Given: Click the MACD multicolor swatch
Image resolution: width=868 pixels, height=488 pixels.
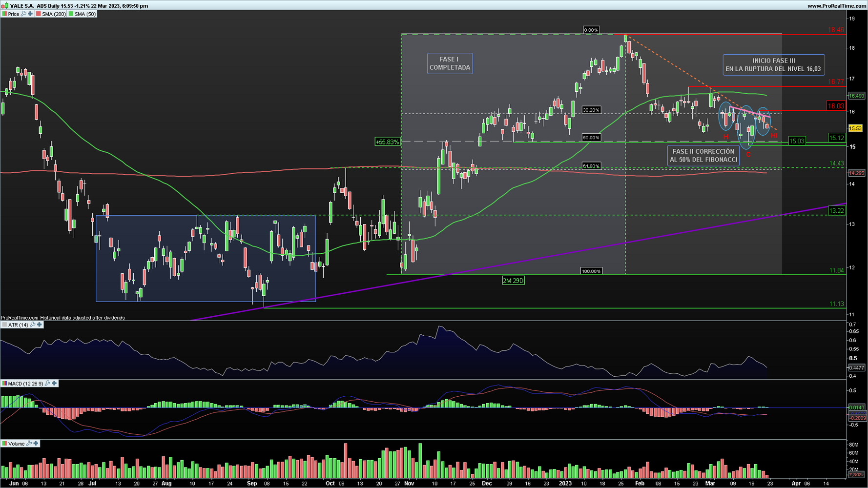Looking at the screenshot, I should [x=4, y=384].
